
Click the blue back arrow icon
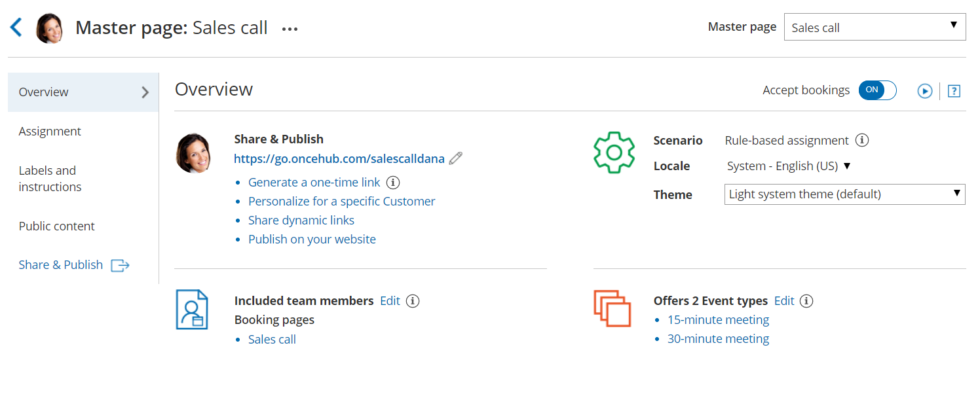(x=16, y=27)
